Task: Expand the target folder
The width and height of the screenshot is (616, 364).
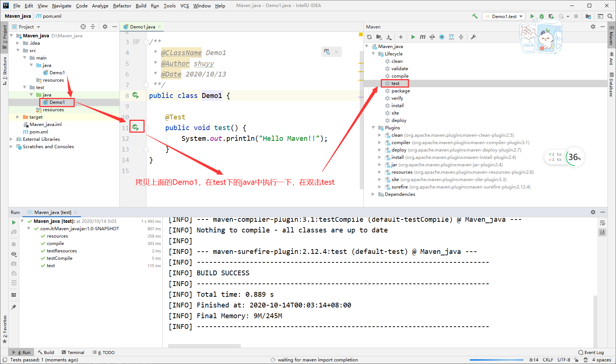Action: pyautogui.click(x=18, y=117)
